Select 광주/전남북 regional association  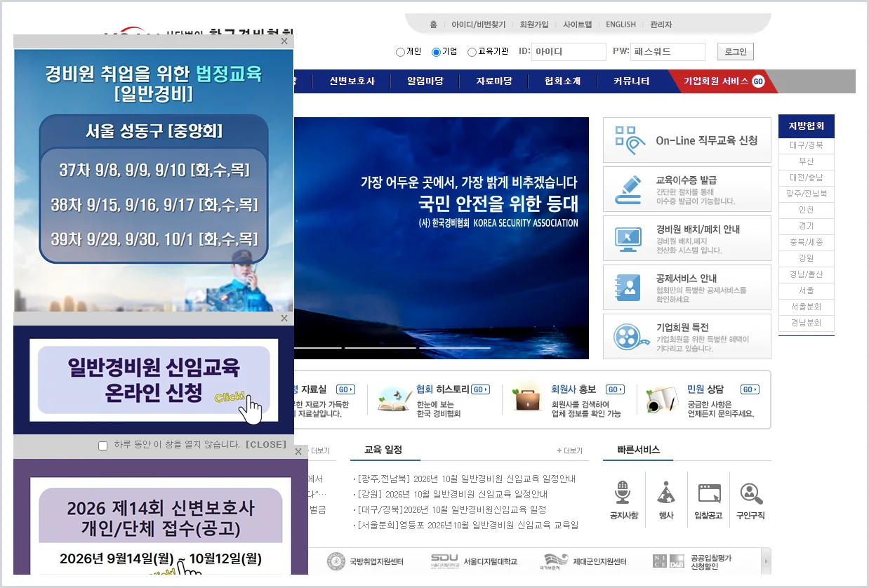(x=807, y=194)
